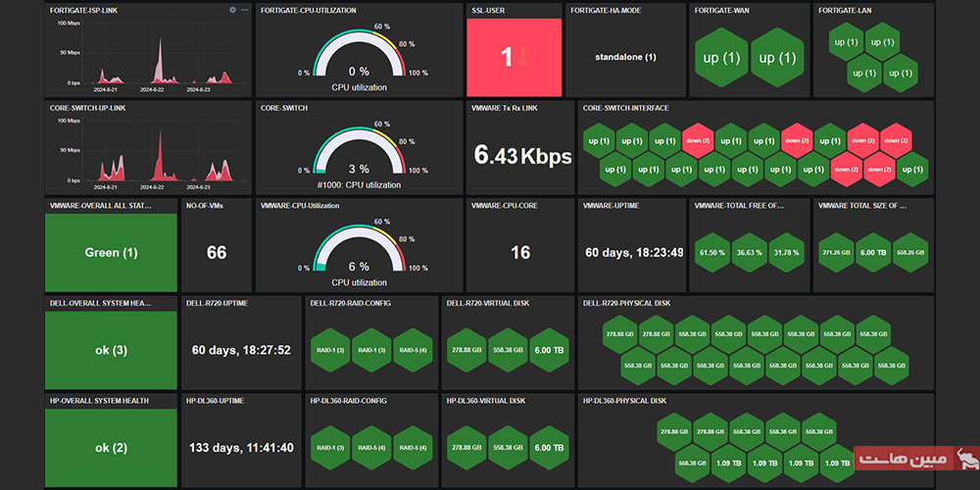Click 278.88 GB hexagon in DELL-R720-VIRTUAL DISK
This screenshot has width=980, height=490.
click(466, 350)
